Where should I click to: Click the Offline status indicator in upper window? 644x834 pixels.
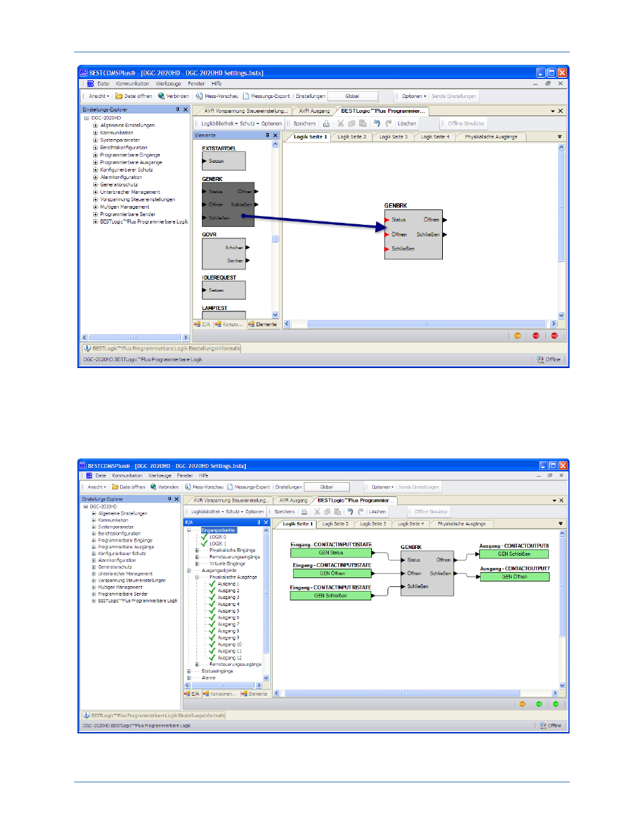coord(549,360)
